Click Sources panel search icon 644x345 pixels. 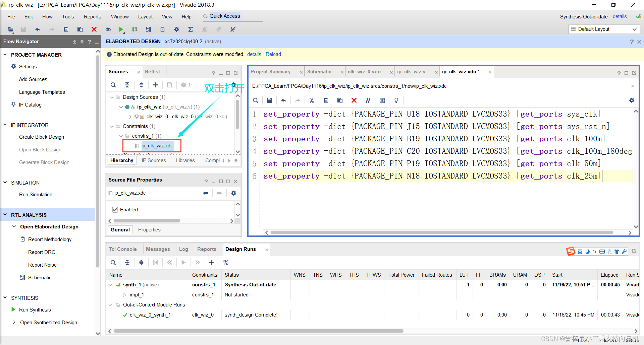coord(113,85)
